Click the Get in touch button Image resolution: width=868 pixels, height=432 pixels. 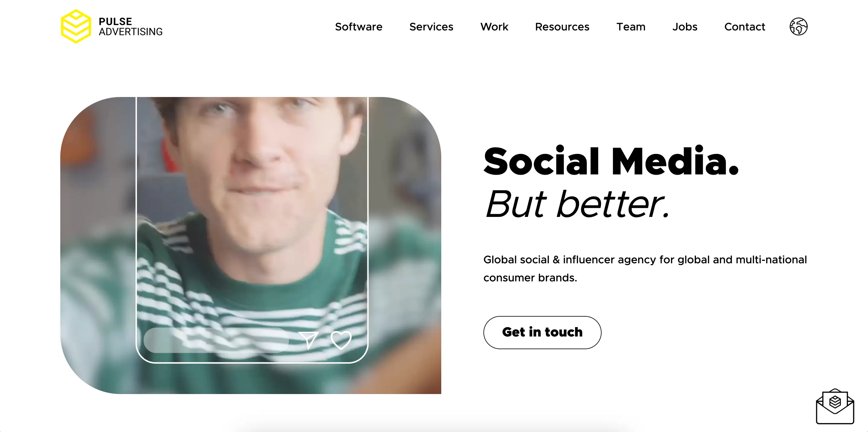542,332
